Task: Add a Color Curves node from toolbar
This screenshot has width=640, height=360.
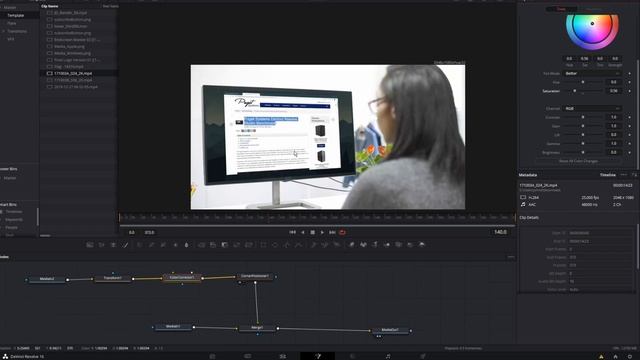Action: [151, 245]
